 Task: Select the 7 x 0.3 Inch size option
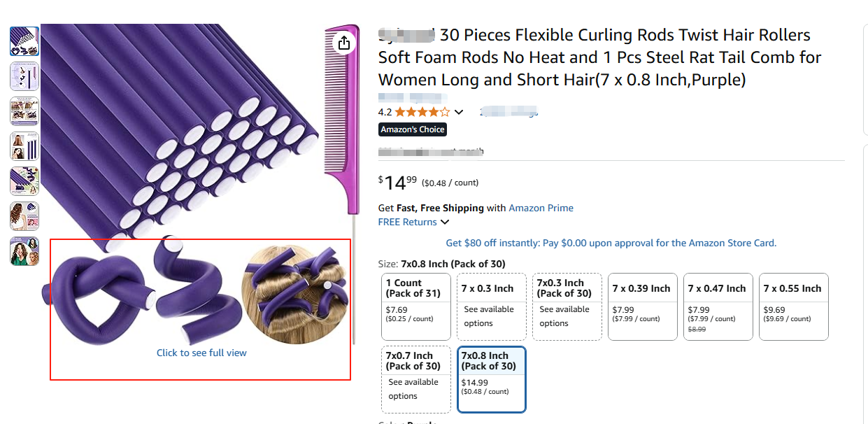(491, 306)
